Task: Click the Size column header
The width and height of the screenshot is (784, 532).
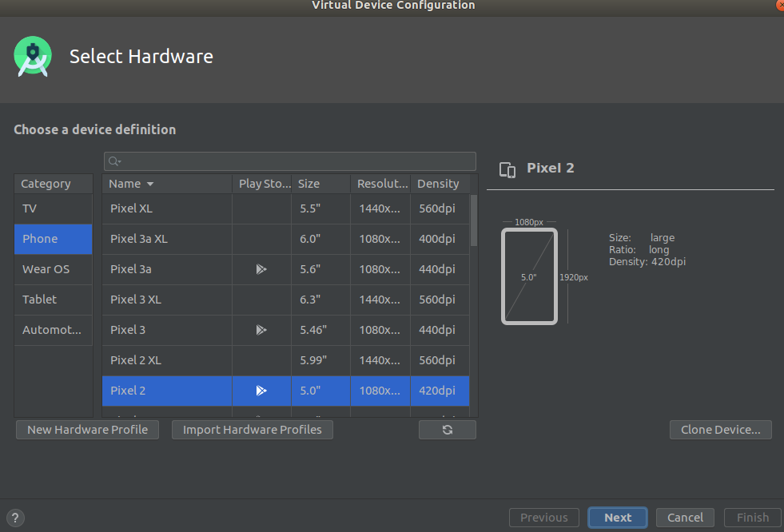Action: point(320,184)
